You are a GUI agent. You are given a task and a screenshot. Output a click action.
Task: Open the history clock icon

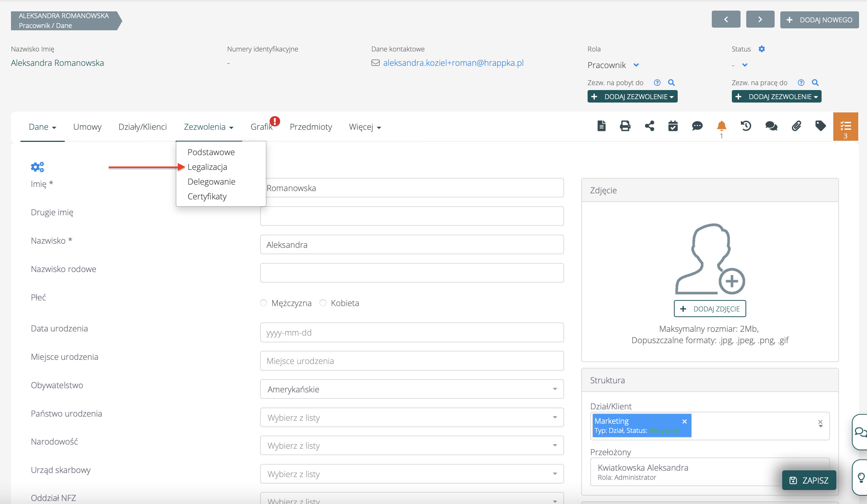[746, 126]
